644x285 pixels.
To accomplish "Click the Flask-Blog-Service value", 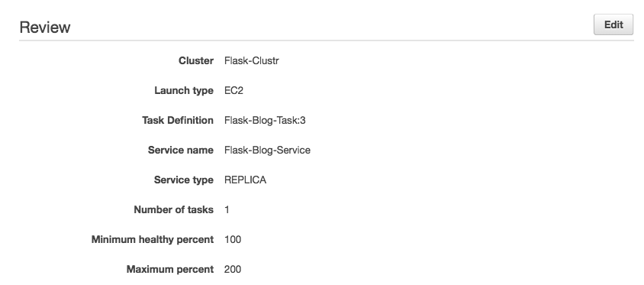I will 267,150.
